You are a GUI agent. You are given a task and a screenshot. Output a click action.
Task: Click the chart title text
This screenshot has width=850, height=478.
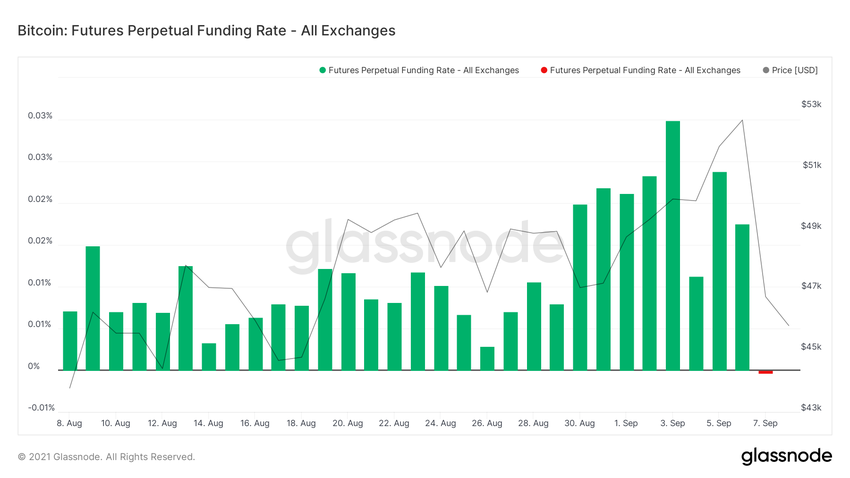[x=207, y=30]
